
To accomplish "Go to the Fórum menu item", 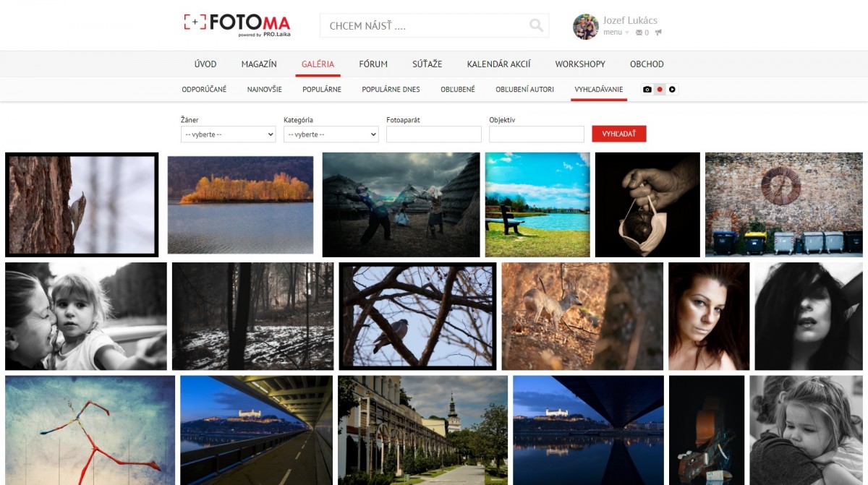I will coord(373,64).
